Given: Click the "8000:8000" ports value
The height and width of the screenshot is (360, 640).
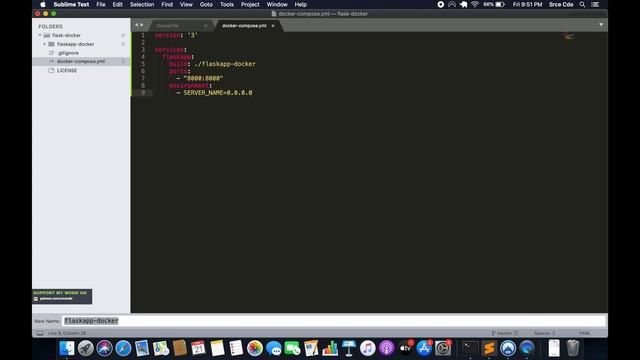Looking at the screenshot, I should (203, 78).
